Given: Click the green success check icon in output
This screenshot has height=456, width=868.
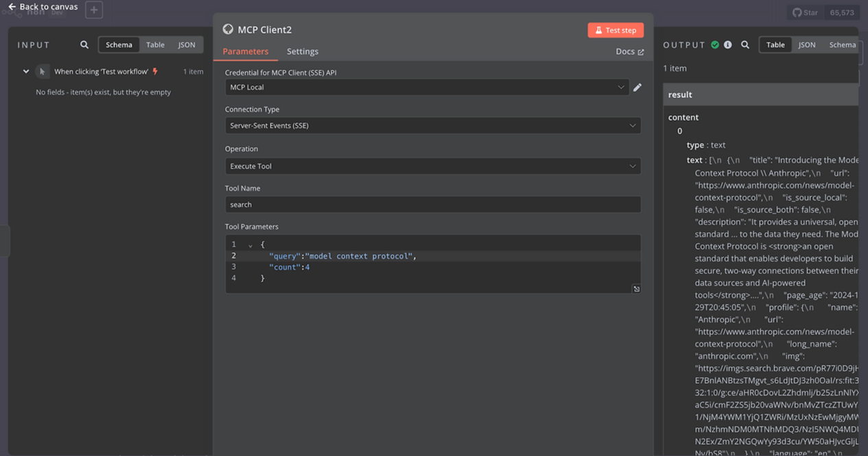Looking at the screenshot, I should click(x=715, y=45).
